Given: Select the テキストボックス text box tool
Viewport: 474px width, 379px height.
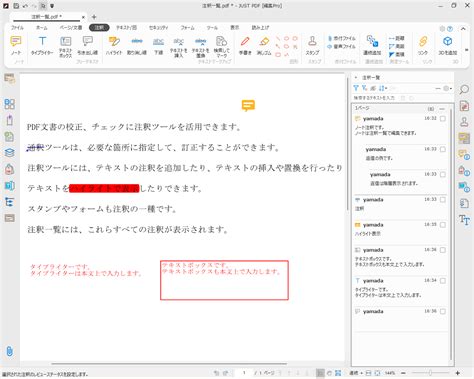Looking at the screenshot, I should (x=65, y=47).
